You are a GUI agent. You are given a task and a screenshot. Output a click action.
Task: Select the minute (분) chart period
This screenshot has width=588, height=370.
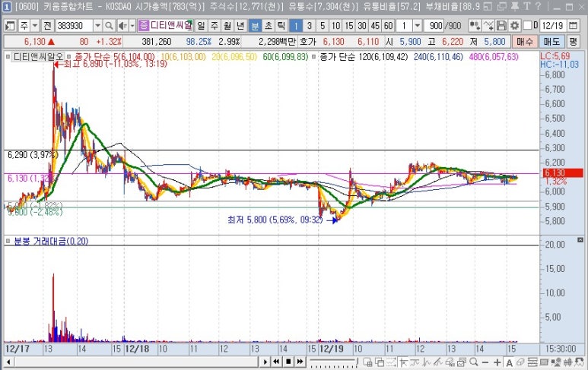point(255,26)
